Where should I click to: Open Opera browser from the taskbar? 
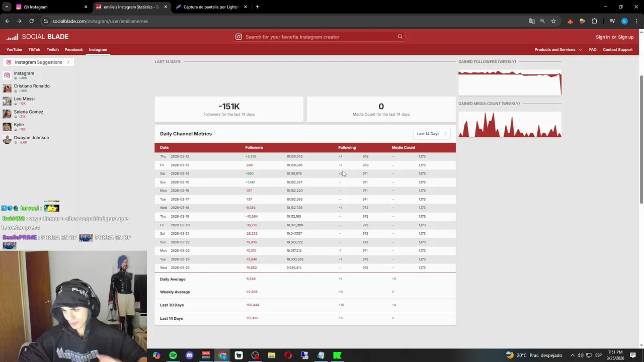[x=288, y=355]
